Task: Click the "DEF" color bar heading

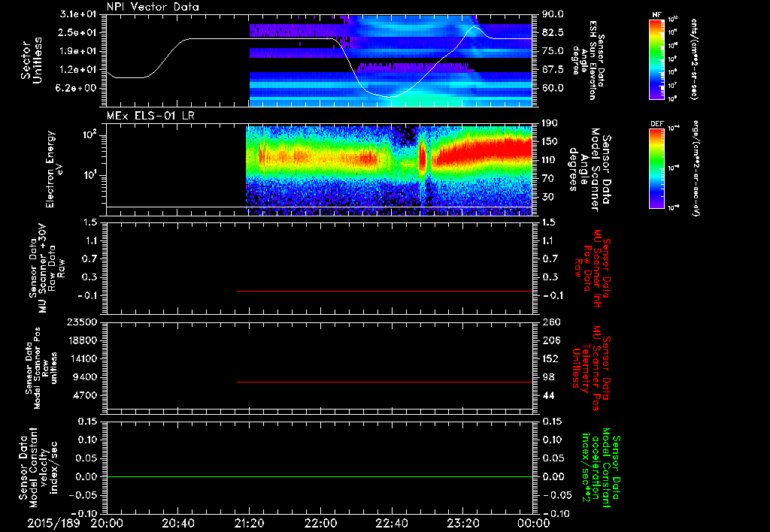Action: coord(657,124)
